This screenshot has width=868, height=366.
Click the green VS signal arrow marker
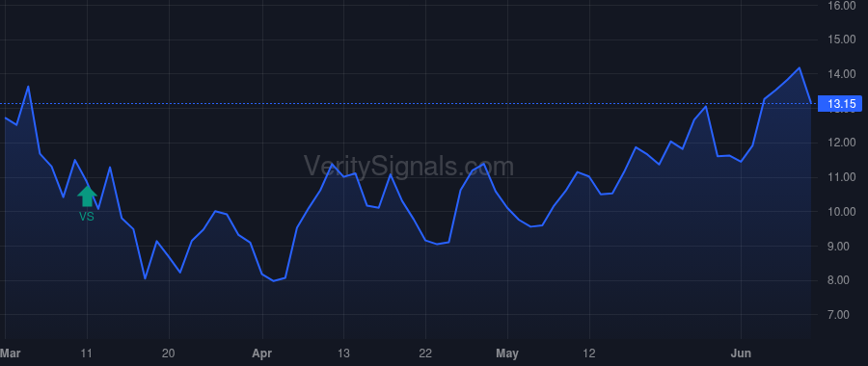click(x=87, y=196)
